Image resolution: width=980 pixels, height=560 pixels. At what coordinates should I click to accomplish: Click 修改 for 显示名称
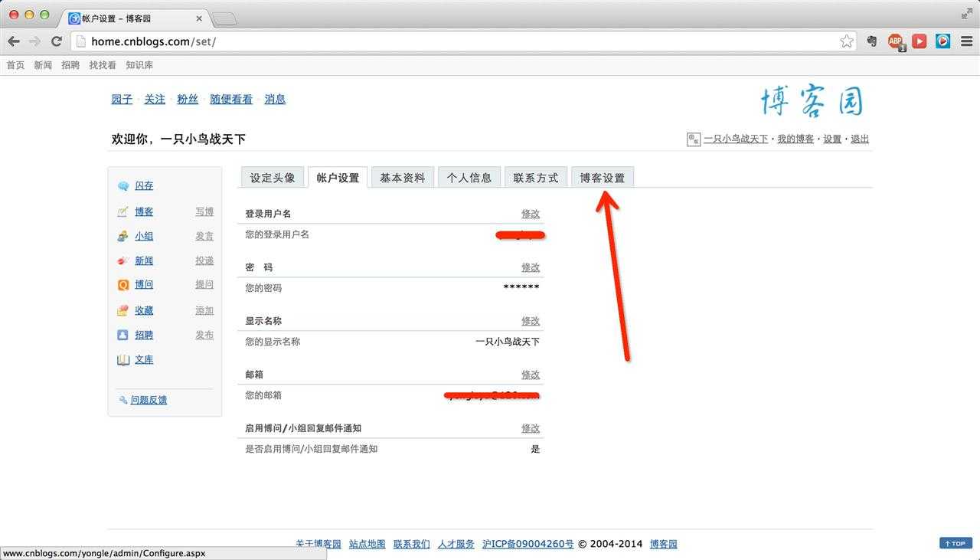click(x=531, y=321)
